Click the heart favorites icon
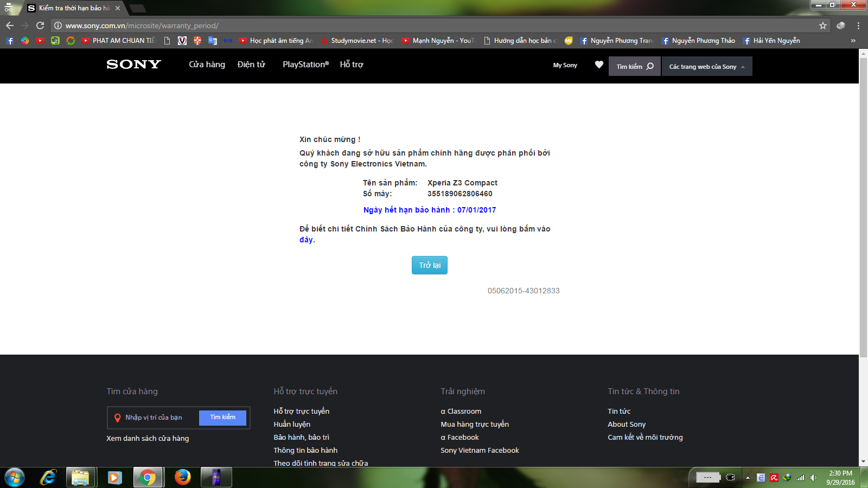 point(599,65)
